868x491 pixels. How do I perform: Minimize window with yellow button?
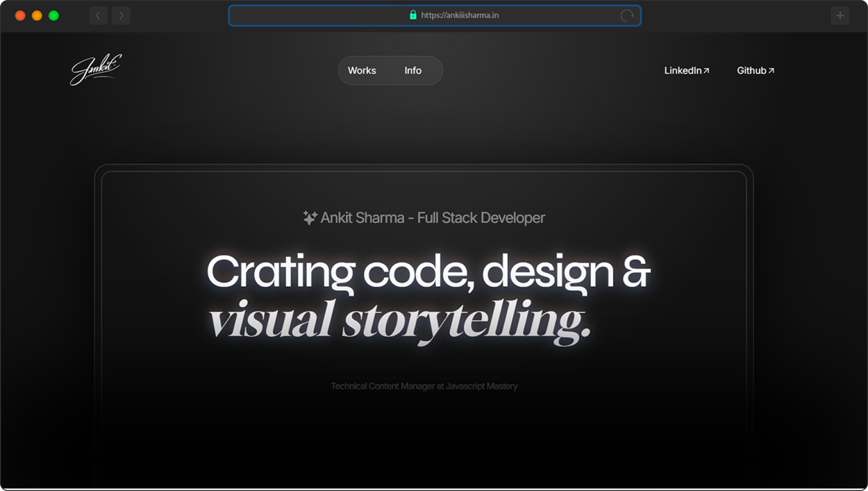[x=37, y=15]
